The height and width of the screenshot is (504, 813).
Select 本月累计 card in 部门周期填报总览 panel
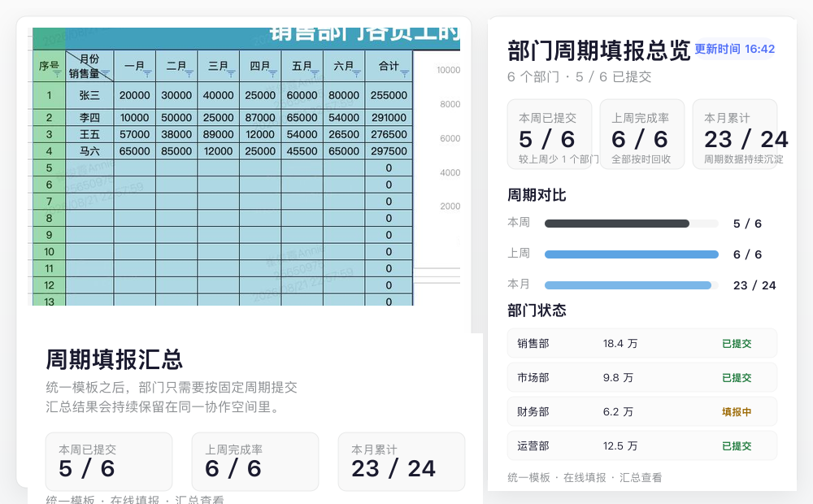735,134
